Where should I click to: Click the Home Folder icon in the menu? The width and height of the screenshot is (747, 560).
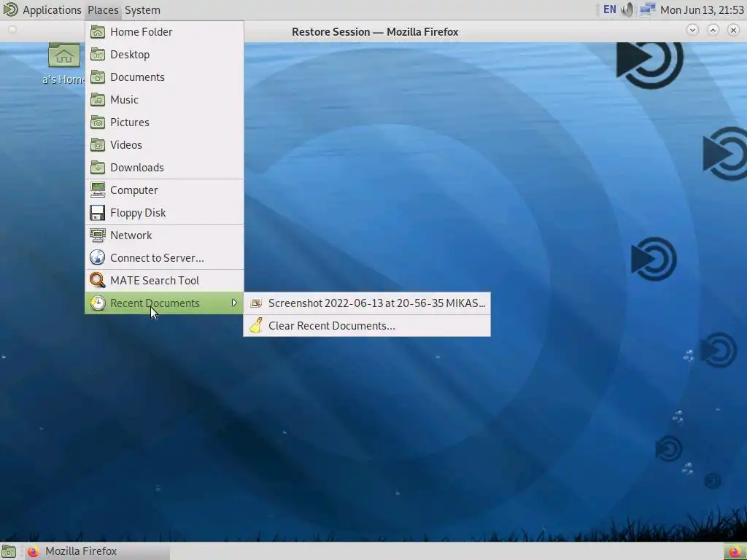tap(98, 32)
